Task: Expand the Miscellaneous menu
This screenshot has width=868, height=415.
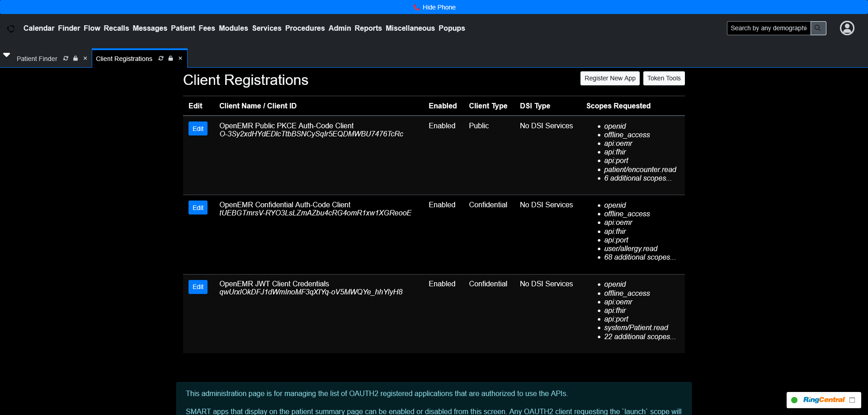Action: 410,28
